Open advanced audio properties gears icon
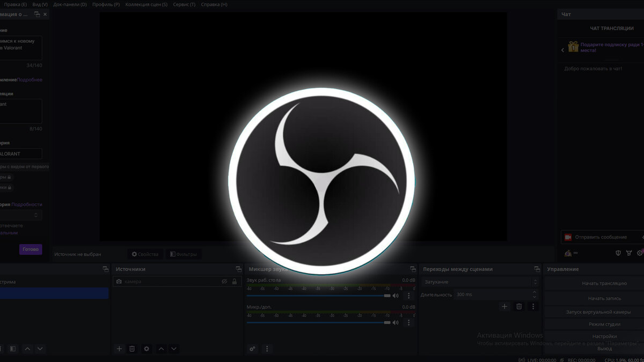The image size is (644, 362). tap(253, 349)
